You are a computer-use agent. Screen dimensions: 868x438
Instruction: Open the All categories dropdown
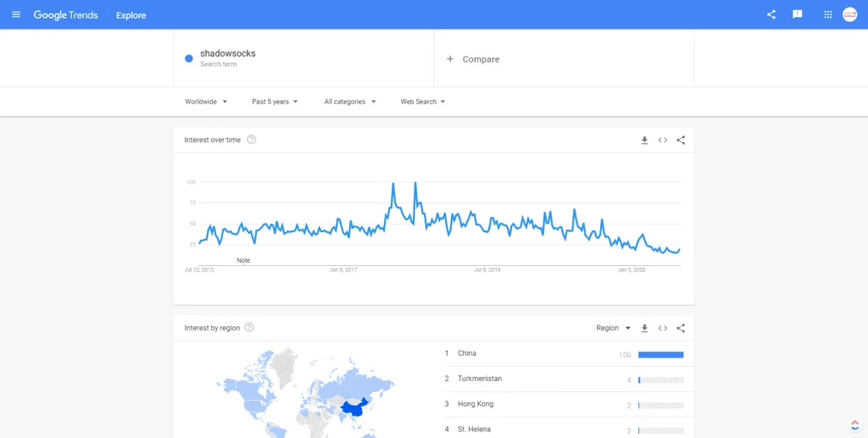tap(350, 102)
